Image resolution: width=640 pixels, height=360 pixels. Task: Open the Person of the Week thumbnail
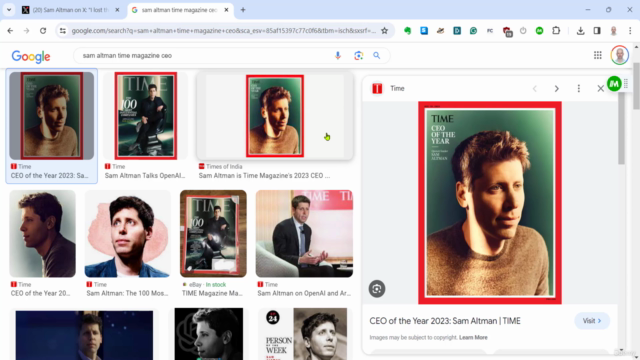click(x=302, y=334)
